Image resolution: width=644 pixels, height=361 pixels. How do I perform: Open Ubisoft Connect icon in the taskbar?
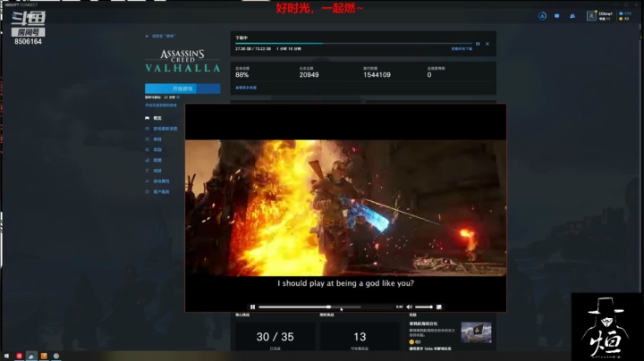31,356
